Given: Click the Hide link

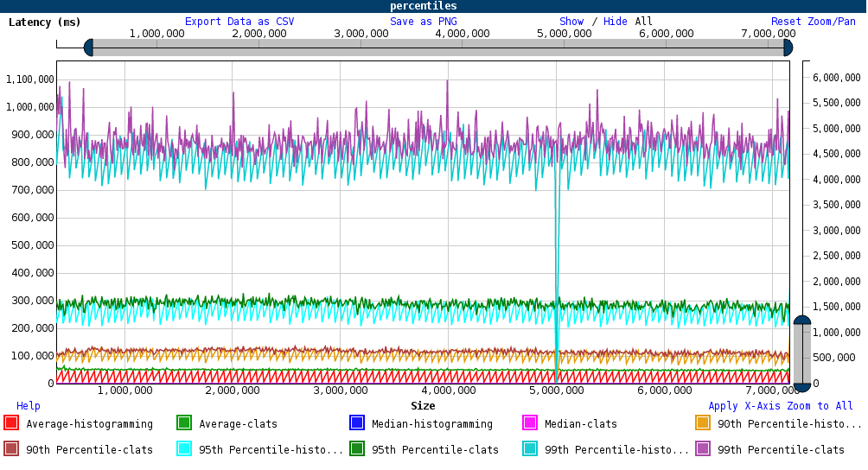Looking at the screenshot, I should (615, 22).
